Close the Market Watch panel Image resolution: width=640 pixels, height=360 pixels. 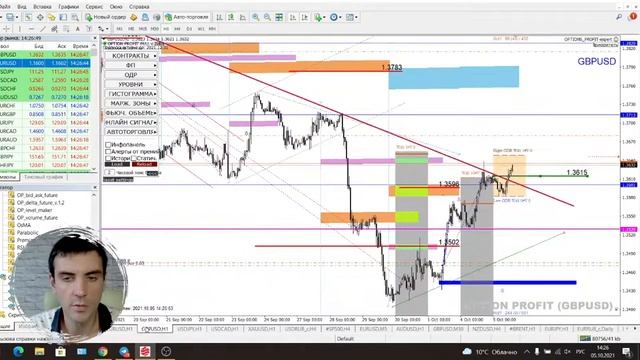pos(95,38)
